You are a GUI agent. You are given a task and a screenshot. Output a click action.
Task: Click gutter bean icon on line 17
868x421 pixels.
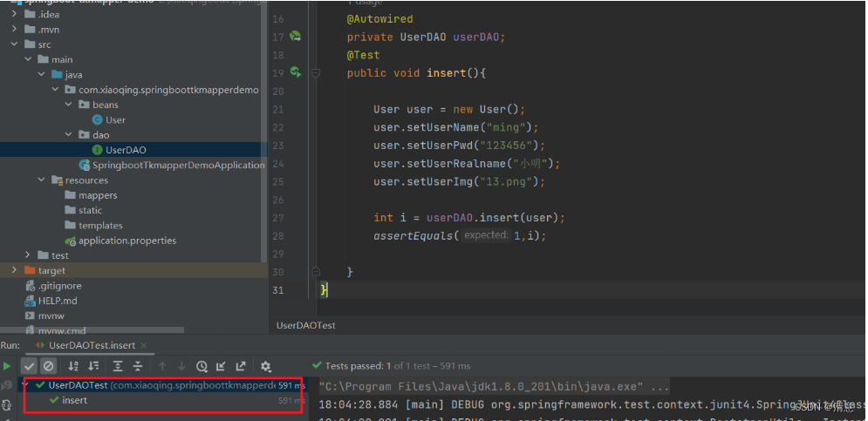(x=296, y=37)
